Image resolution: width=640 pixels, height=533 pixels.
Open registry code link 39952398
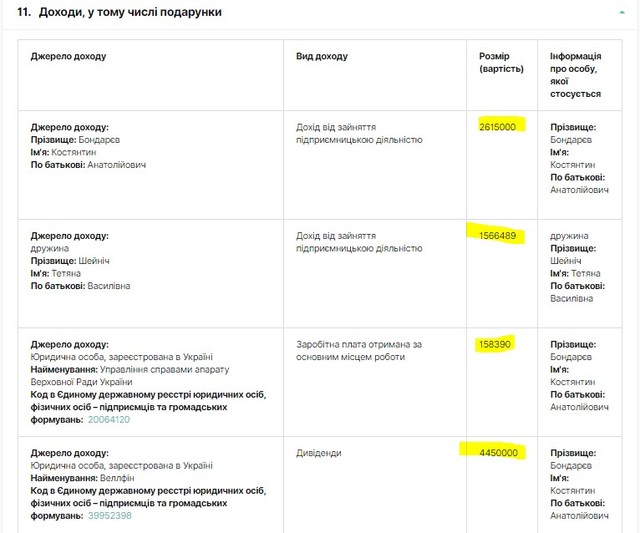[x=110, y=515]
